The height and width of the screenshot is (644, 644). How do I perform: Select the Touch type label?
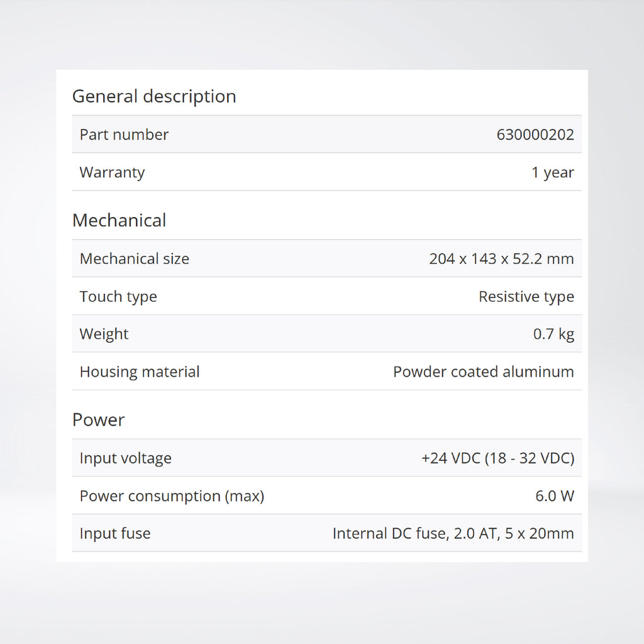tap(118, 296)
